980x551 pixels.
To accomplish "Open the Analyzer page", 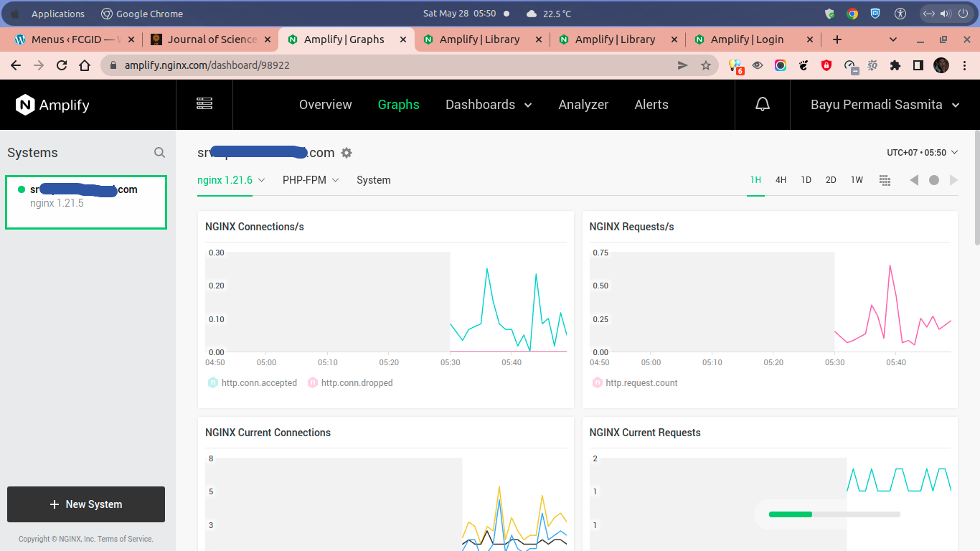I will click(x=583, y=105).
